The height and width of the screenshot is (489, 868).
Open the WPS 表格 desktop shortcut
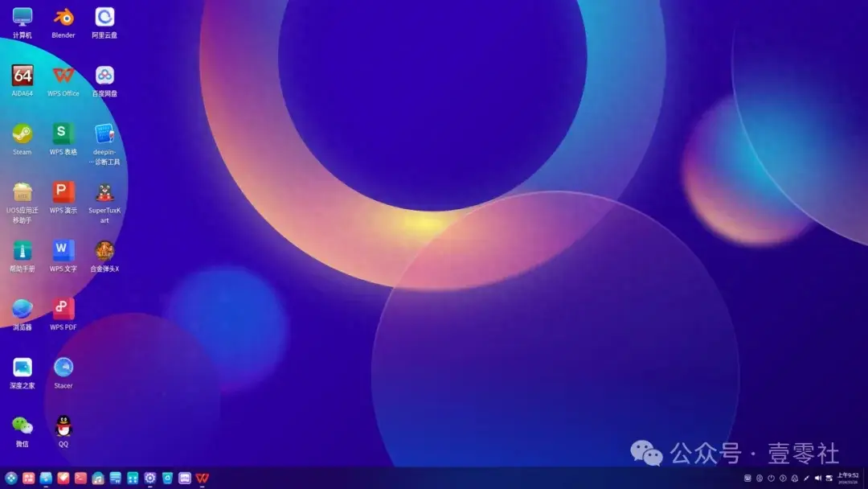tap(63, 140)
